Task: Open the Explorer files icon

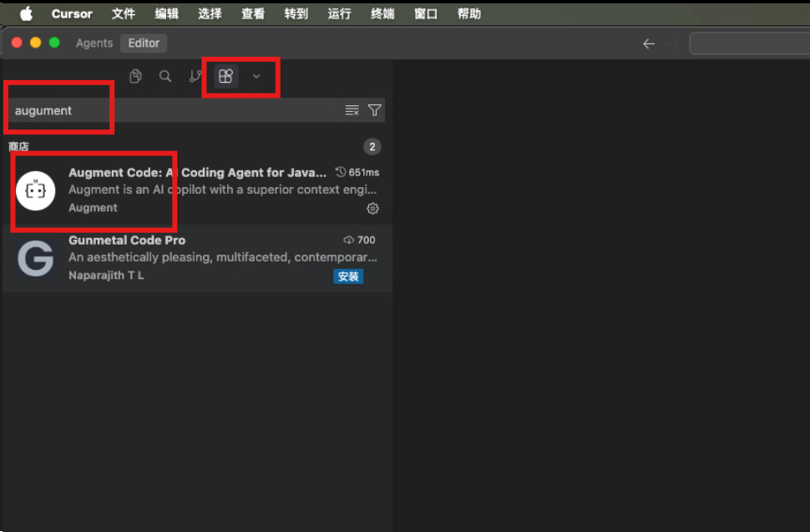Action: pyautogui.click(x=135, y=77)
